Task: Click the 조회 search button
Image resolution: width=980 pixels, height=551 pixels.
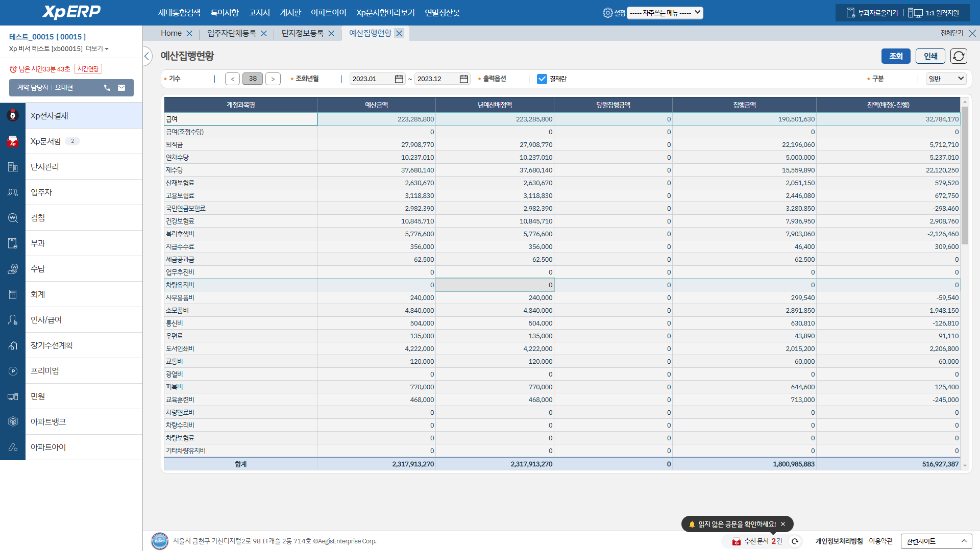Action: (x=896, y=56)
